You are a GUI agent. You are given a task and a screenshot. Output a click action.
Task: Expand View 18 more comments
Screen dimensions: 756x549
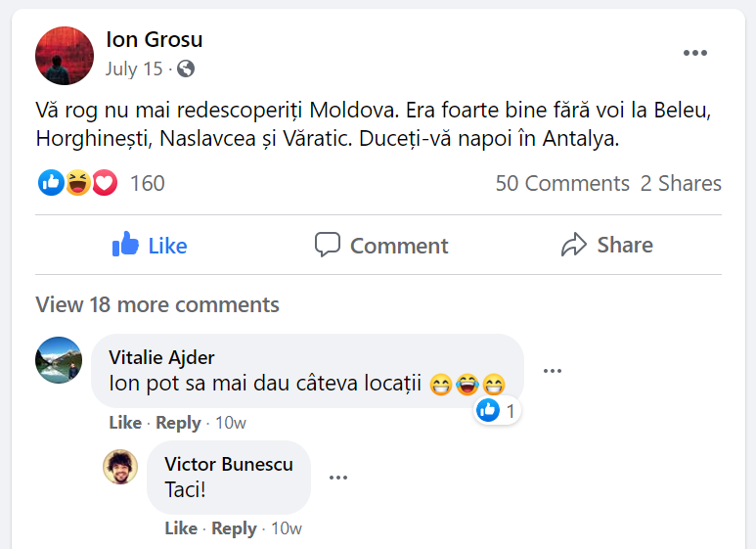(157, 304)
